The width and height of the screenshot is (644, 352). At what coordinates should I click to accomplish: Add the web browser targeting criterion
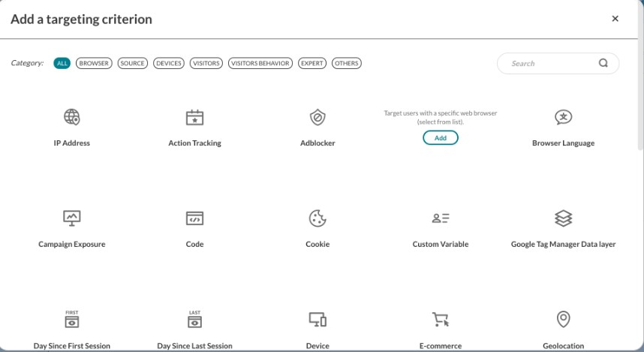pos(441,138)
